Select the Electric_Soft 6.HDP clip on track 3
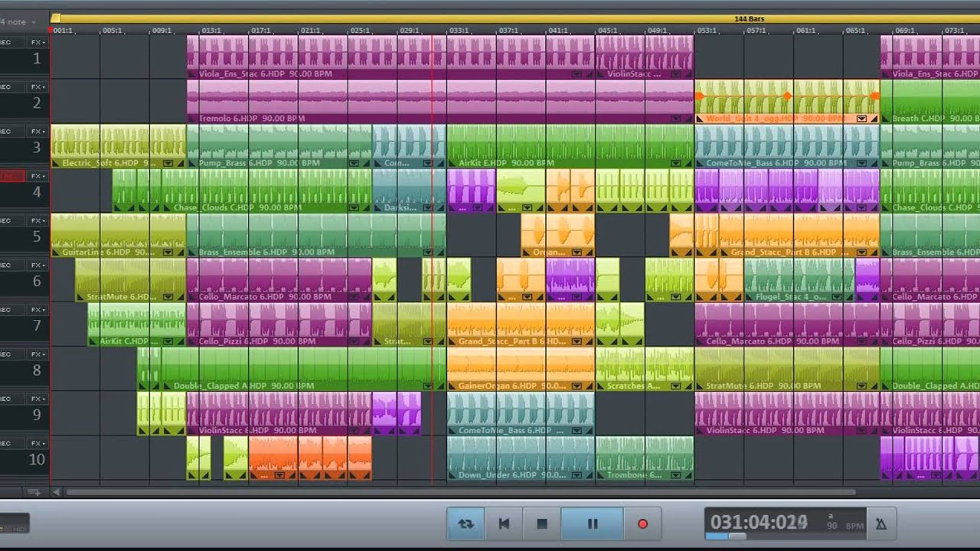 point(119,145)
